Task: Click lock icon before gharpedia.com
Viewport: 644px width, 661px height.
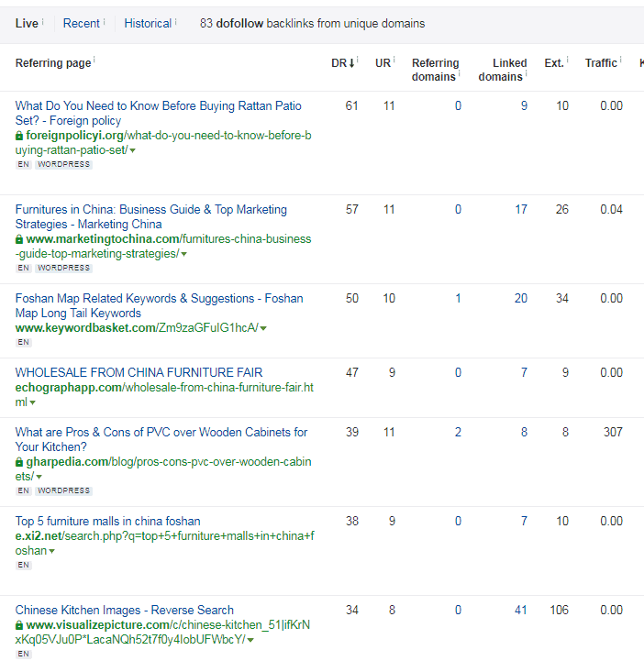Action: click(19, 462)
